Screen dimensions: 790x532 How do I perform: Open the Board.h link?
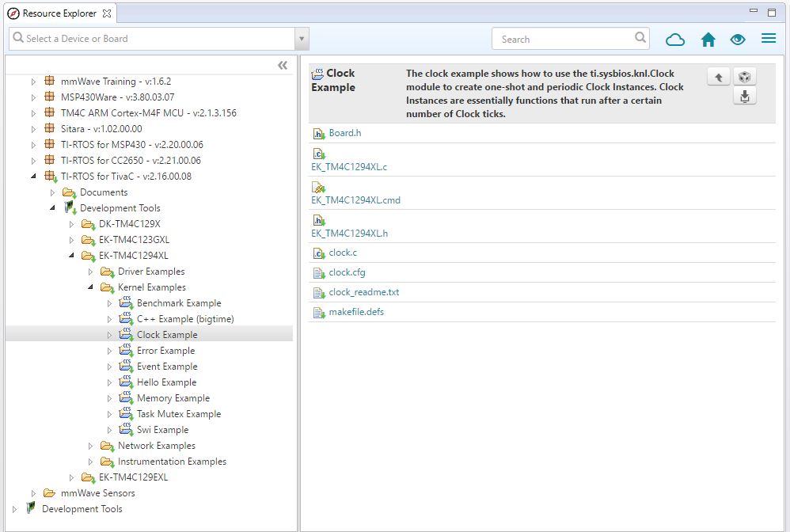(345, 133)
